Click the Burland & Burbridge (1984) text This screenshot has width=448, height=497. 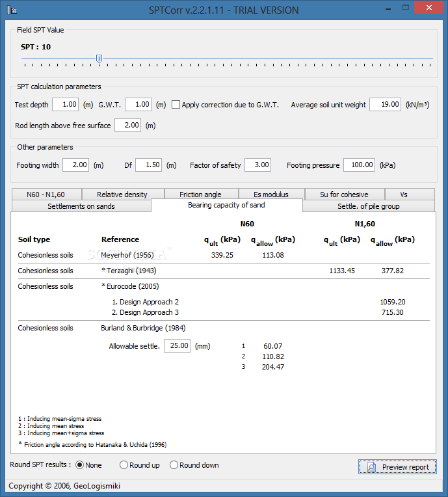(143, 328)
